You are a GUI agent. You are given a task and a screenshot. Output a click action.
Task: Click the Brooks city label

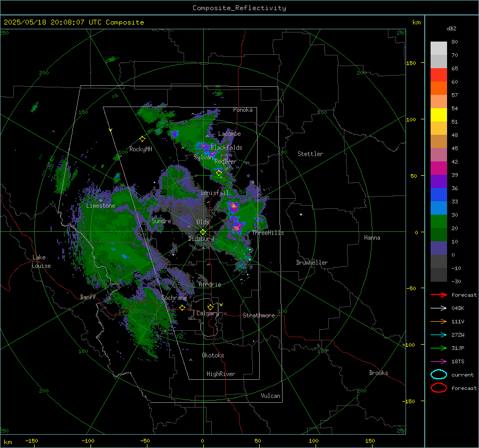pos(378,373)
